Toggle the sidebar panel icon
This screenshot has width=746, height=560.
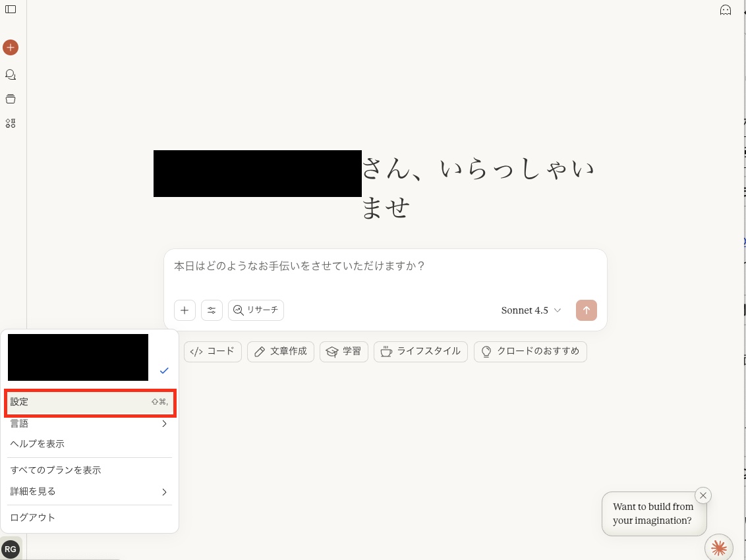click(x=11, y=9)
